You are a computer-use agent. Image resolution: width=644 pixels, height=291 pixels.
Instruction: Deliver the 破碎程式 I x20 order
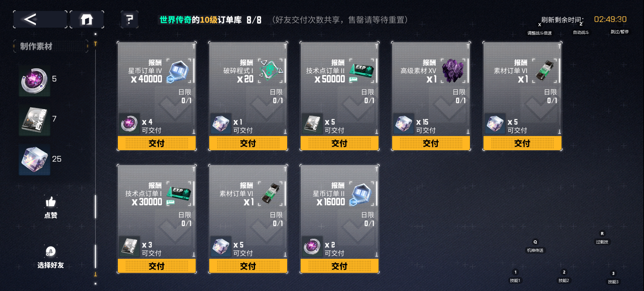click(x=248, y=143)
